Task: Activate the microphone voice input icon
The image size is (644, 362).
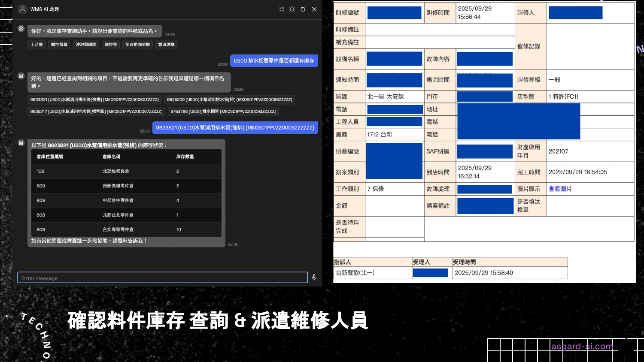Action: (314, 278)
